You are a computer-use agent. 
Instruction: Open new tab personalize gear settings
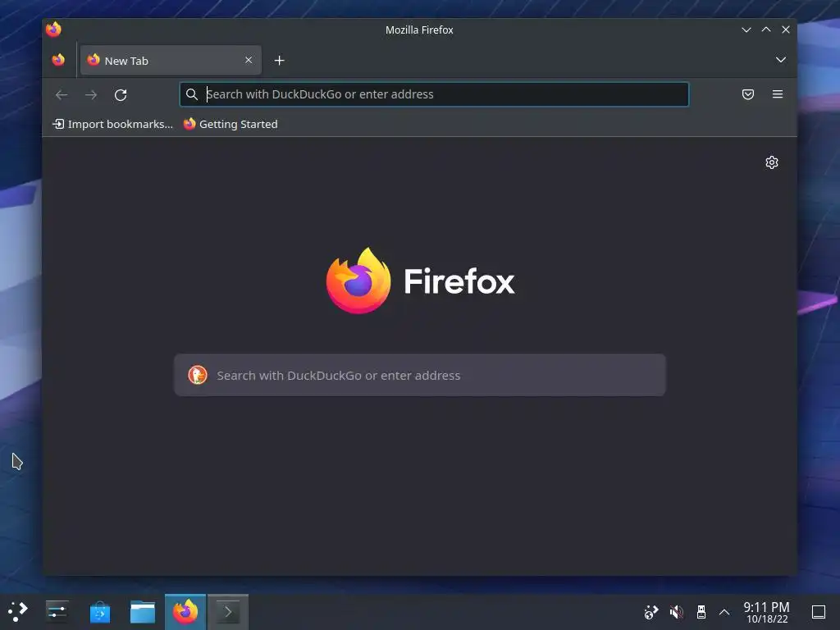[x=771, y=162]
